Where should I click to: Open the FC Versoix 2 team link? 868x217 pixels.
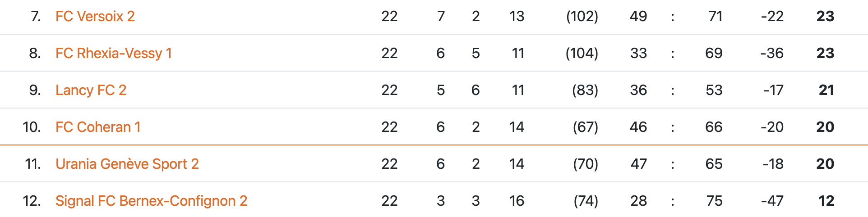pos(95,17)
